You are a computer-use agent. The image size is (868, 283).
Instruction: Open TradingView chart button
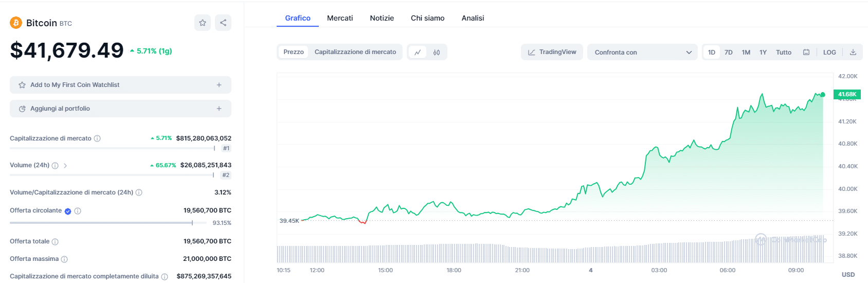[552, 52]
